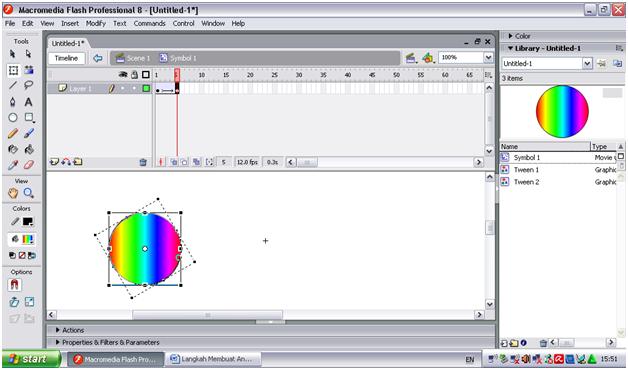Viewport: 628px width, 370px height.
Task: Select the Rectangle tool
Action: (29, 117)
